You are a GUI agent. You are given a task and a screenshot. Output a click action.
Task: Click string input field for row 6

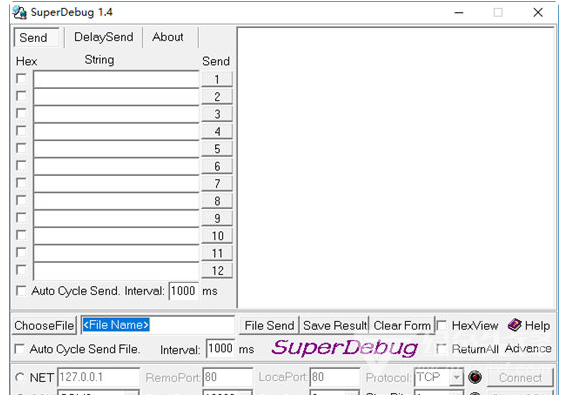[x=116, y=166]
